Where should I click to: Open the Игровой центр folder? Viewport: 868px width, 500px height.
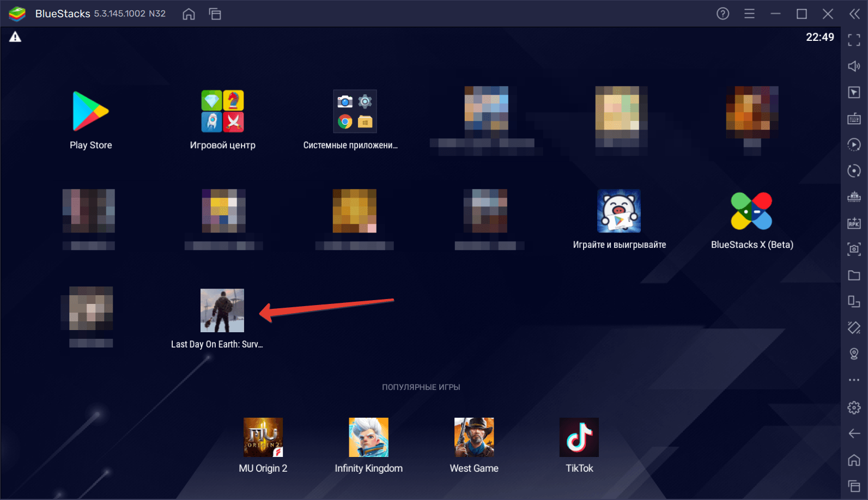pyautogui.click(x=222, y=112)
